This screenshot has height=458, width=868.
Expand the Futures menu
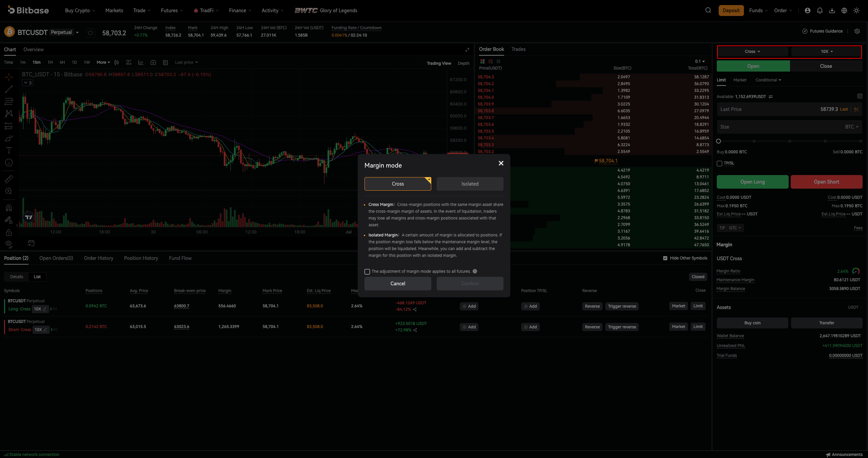coord(172,11)
